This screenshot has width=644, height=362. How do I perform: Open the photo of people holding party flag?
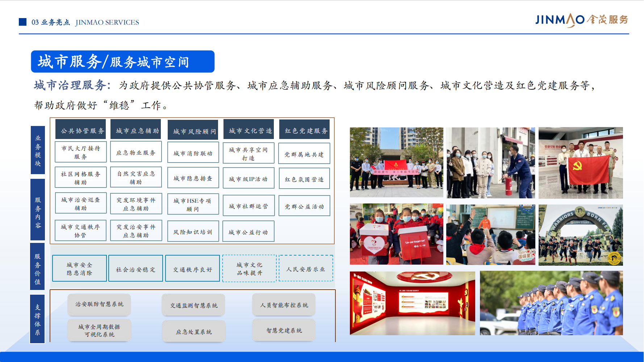(x=581, y=163)
